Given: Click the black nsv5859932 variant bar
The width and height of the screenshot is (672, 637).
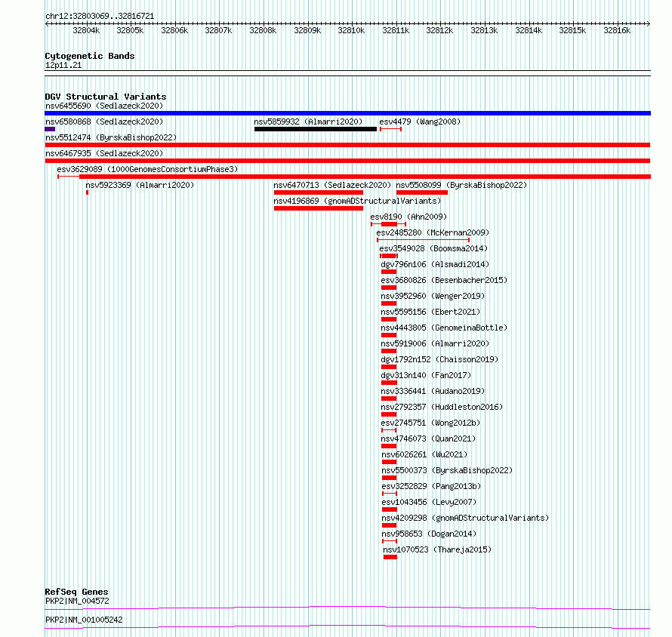Looking at the screenshot, I should click(316, 129).
